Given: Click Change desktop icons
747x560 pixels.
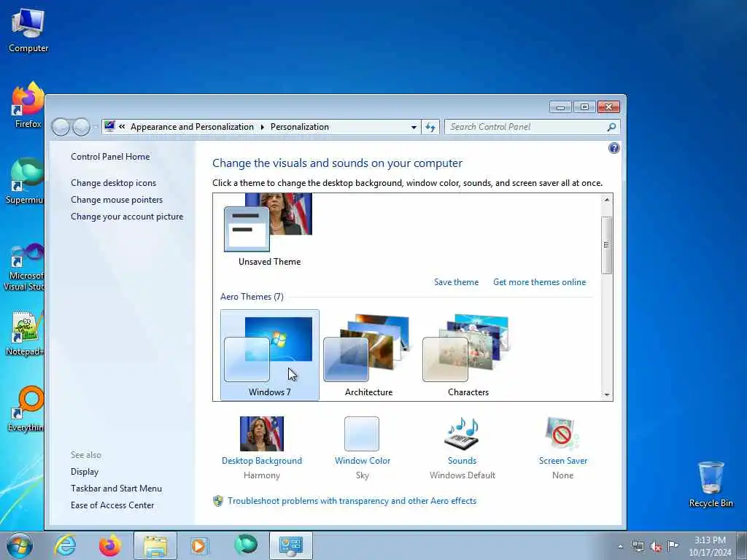Looking at the screenshot, I should 113,183.
